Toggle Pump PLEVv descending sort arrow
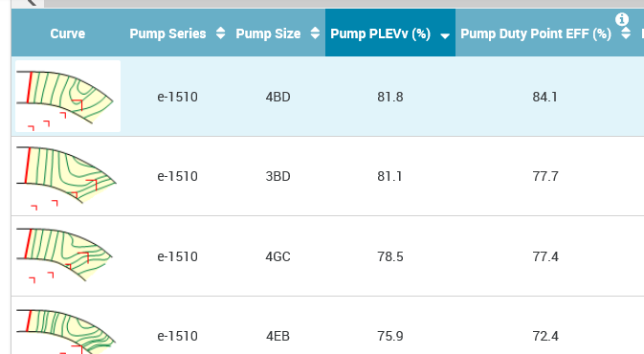This screenshot has height=354, width=644. pos(445,36)
